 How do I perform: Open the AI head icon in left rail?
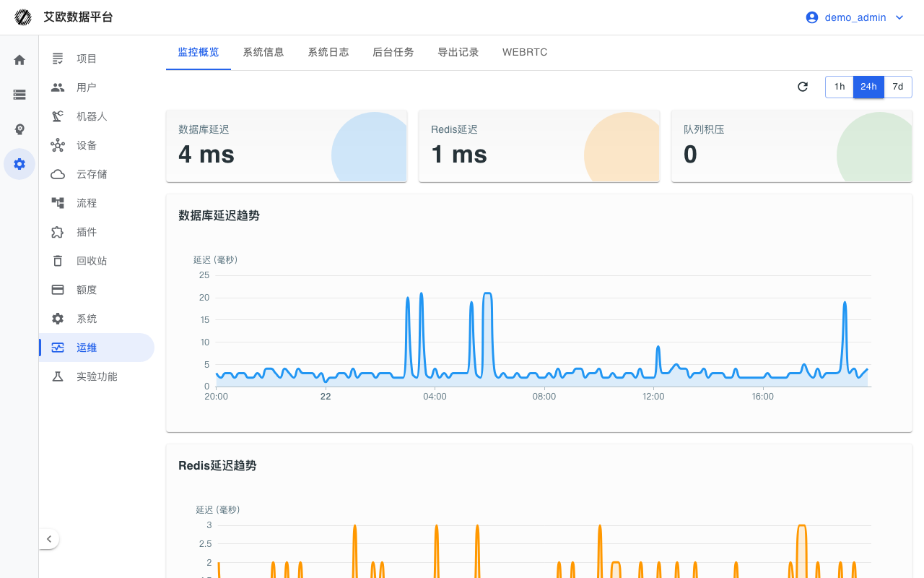pyautogui.click(x=19, y=129)
